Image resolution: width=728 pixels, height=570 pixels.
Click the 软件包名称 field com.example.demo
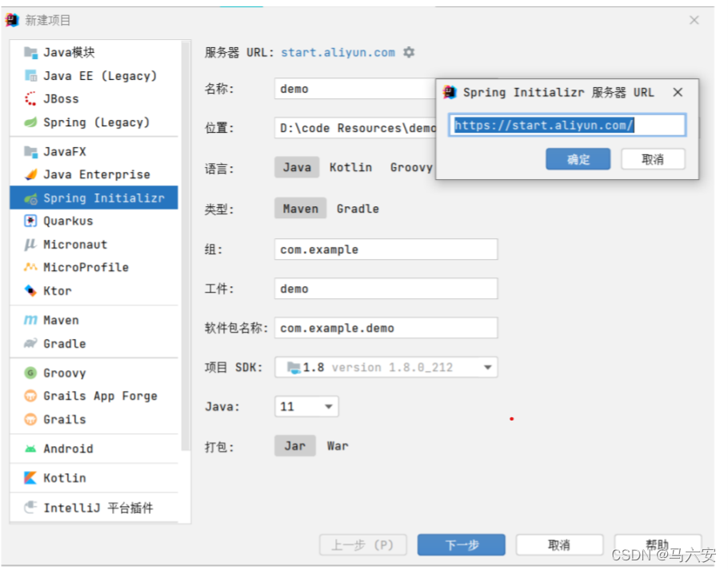[x=386, y=328]
